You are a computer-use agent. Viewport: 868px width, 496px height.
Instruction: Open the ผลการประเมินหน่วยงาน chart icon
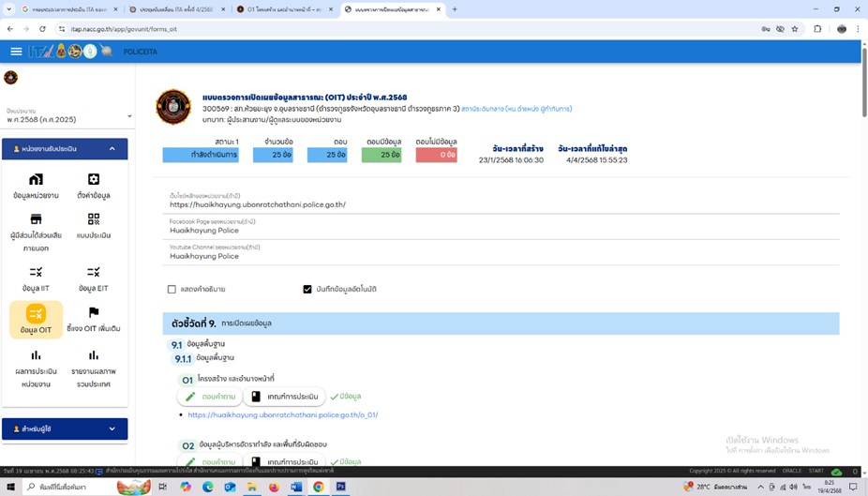point(36,356)
